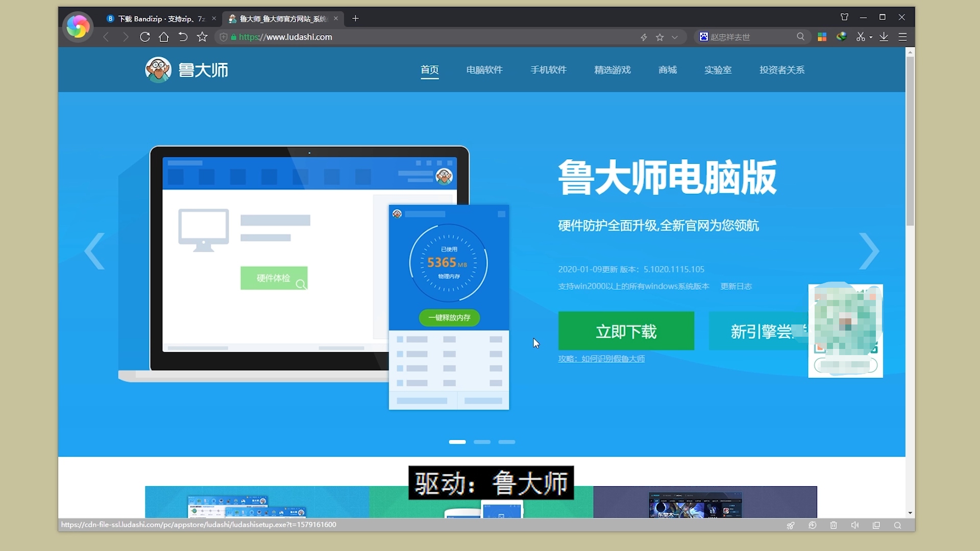
Task: Click the browser back arrow
Action: pos(106,37)
